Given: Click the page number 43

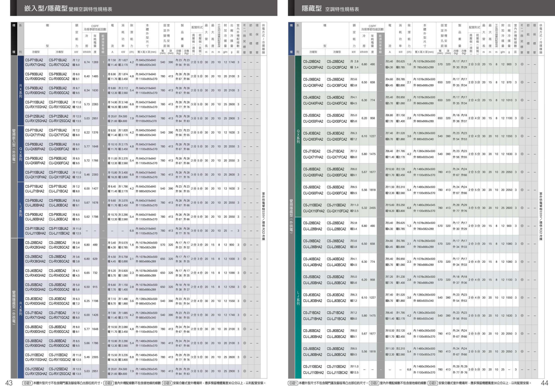Looking at the screenshot, I should (9, 383).
